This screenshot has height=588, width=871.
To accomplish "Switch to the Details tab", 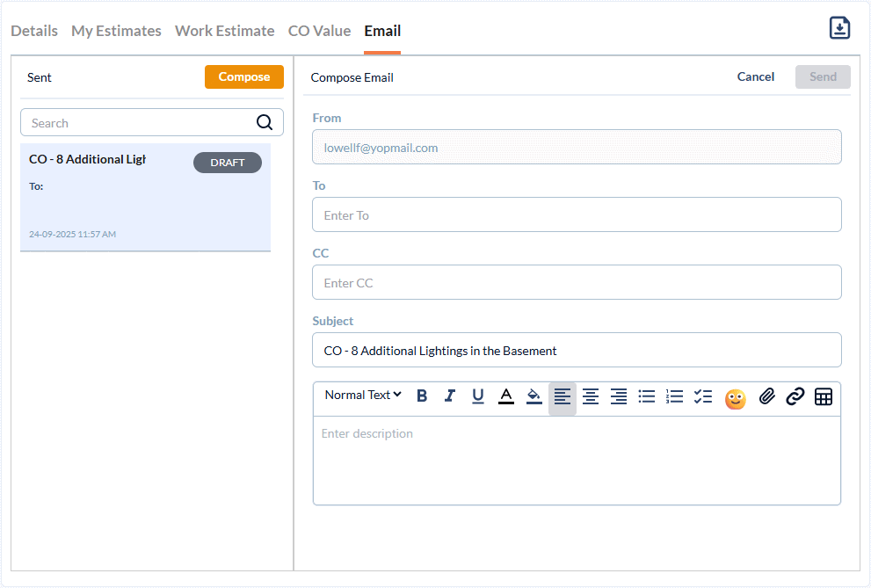I will pos(34,31).
